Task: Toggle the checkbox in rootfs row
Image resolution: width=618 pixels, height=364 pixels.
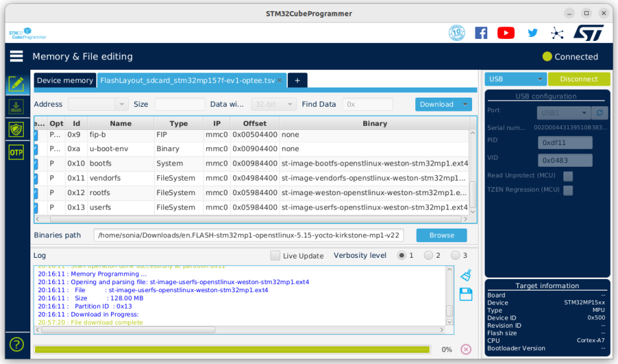Action: (36, 193)
